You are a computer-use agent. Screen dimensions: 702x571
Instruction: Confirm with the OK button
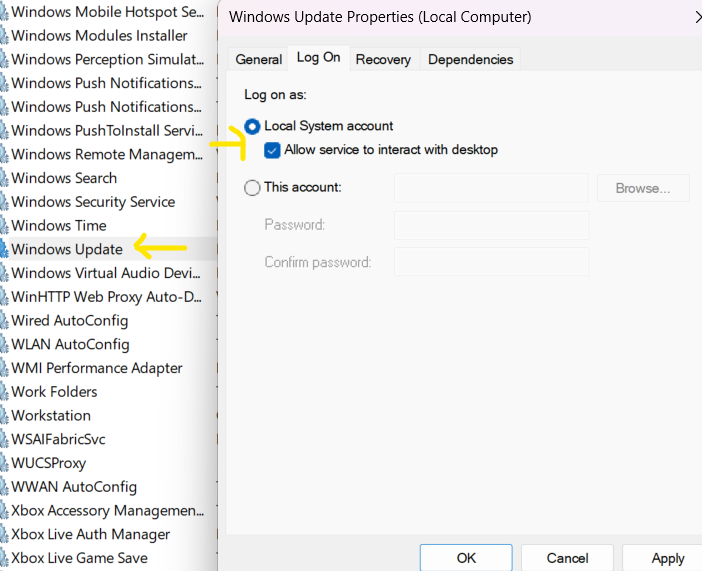[x=466, y=558]
